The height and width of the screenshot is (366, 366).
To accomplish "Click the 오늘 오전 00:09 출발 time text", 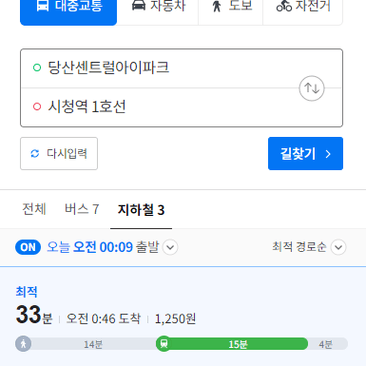I will 103,247.
